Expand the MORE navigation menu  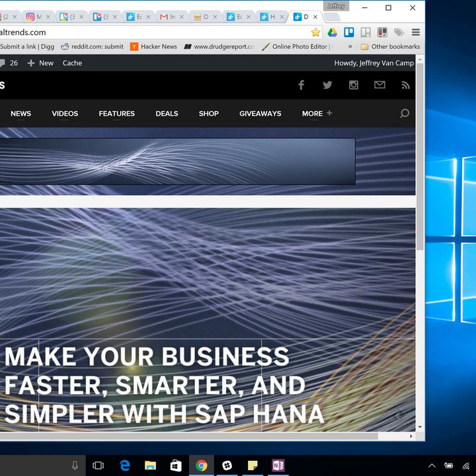[x=317, y=114]
